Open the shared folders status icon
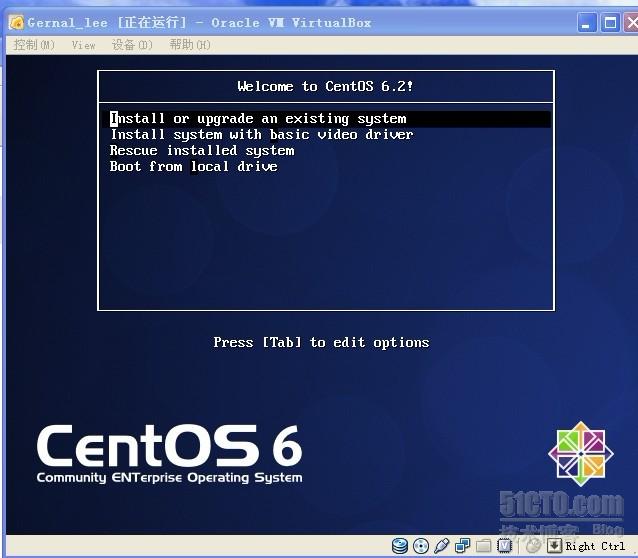638x558 pixels. click(x=483, y=546)
